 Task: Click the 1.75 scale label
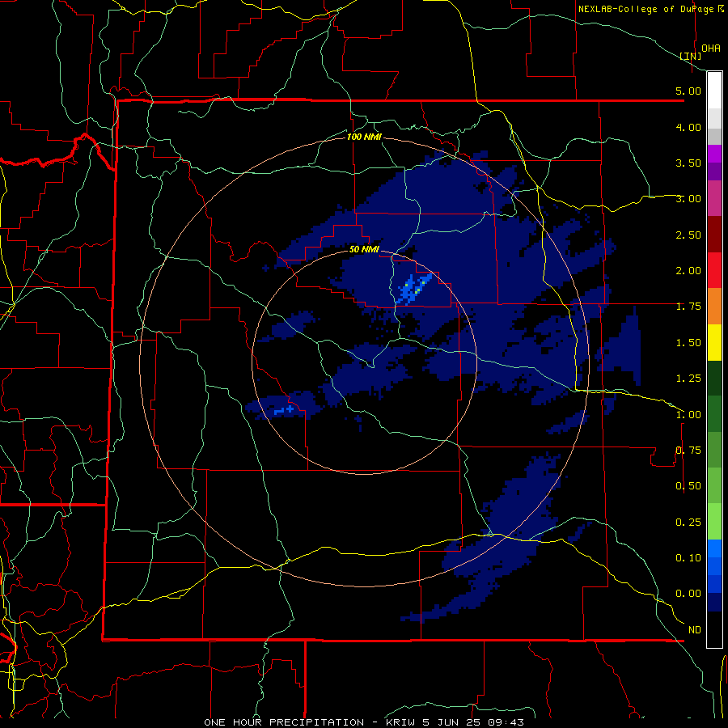click(688, 307)
